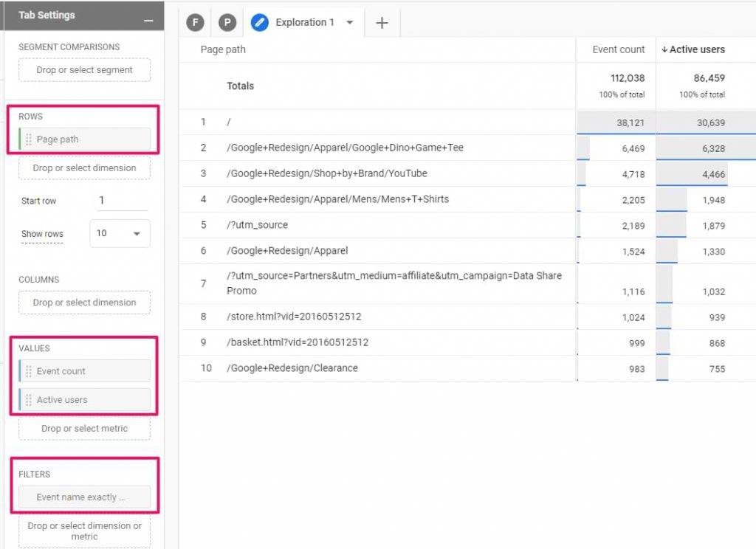Add a new exploration with the plus icon
The image size is (756, 549).
[x=382, y=23]
